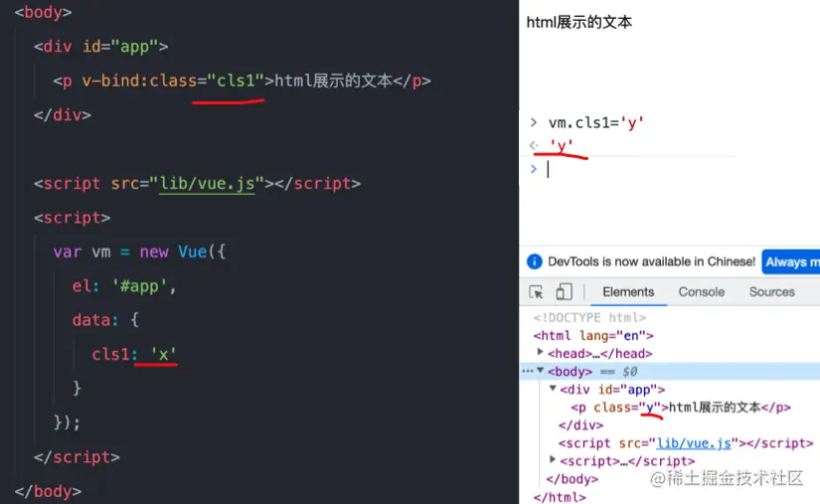Select the <!DOCTYPE html> row

click(589, 317)
